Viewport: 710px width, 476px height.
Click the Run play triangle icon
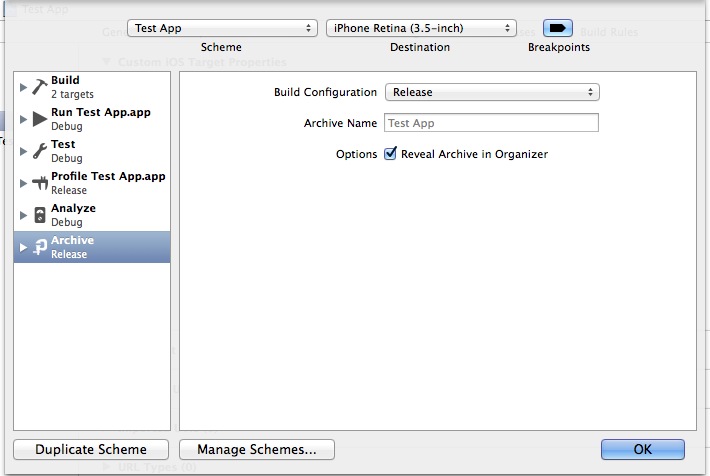tap(40, 119)
